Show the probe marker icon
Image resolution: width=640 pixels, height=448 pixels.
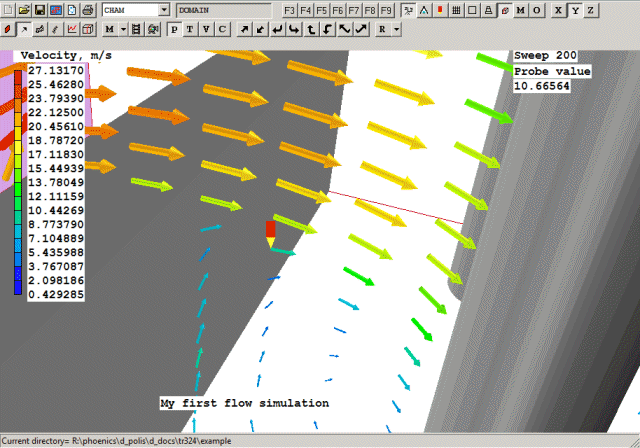[x=440, y=9]
